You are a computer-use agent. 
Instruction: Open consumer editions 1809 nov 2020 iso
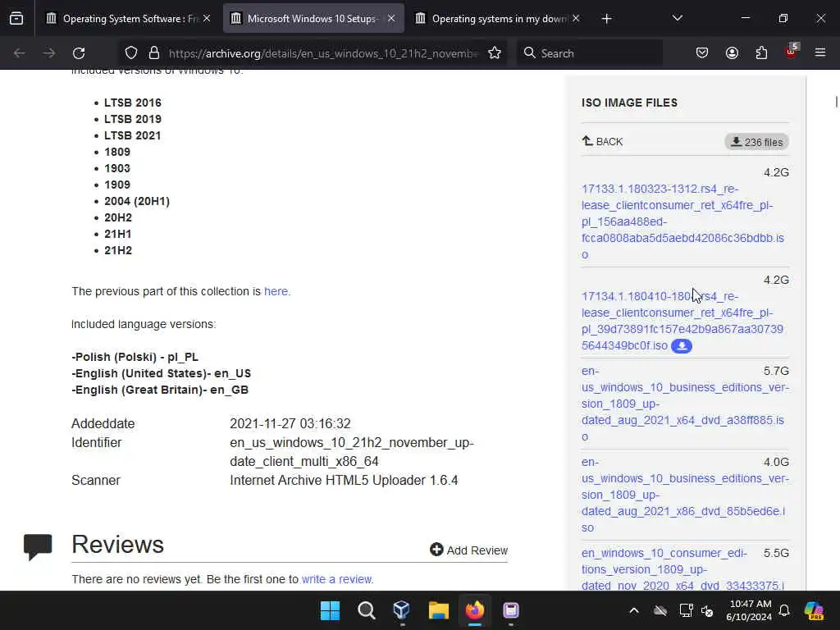pyautogui.click(x=682, y=569)
